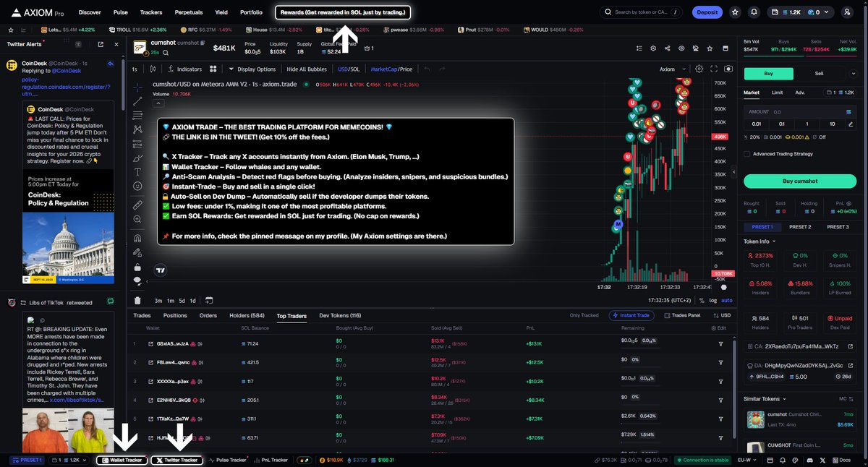Viewport: 868px width, 467px height.
Task: Switch to the Holders (584) tab
Action: click(x=247, y=316)
